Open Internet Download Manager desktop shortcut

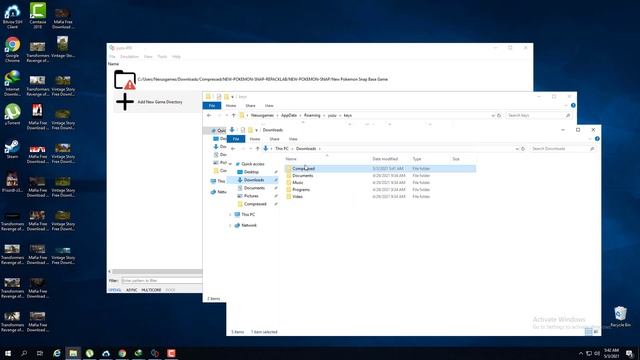tap(12, 83)
